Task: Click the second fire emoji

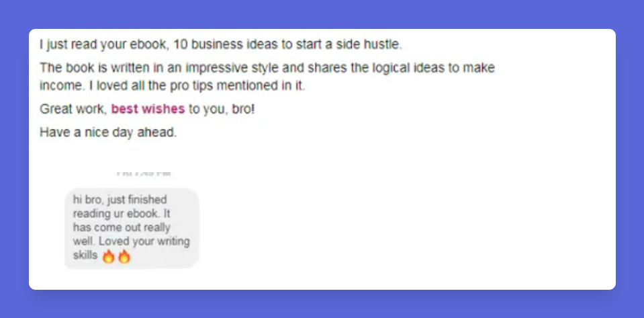Action: tap(124, 256)
